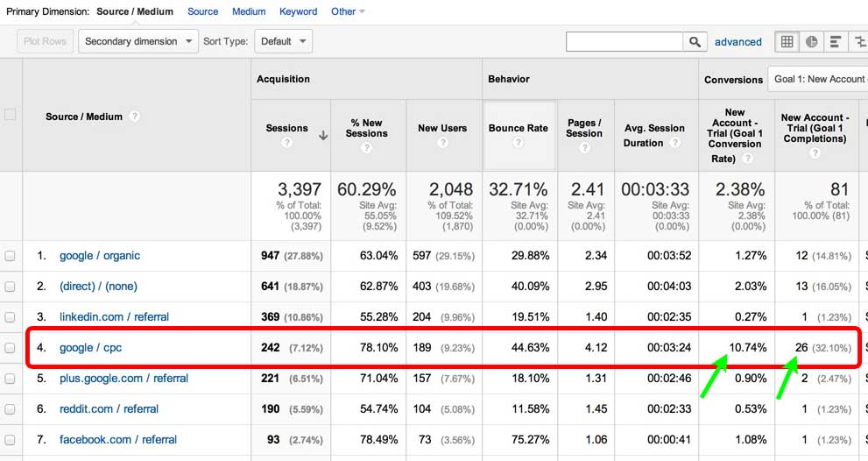Expand the Other primary dimension menu
868x461 pixels.
tap(348, 11)
